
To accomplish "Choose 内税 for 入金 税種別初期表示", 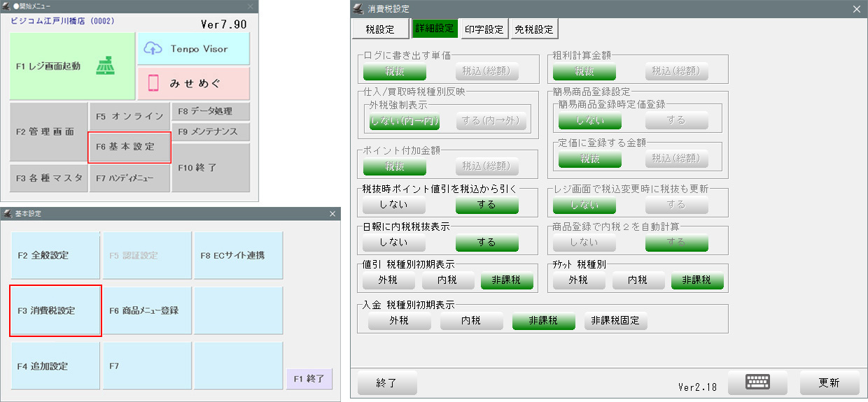I will click(472, 321).
